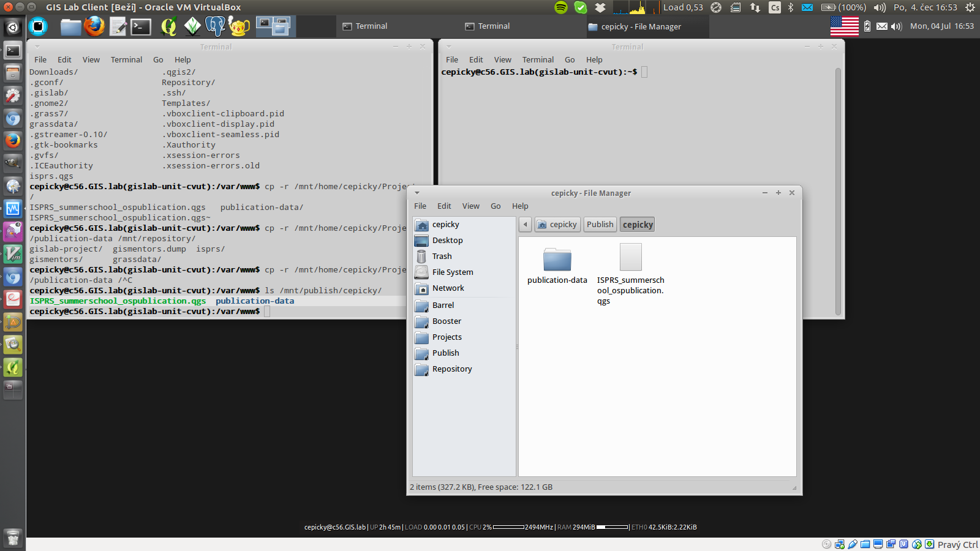Click the path bar back arrow button
Screen dimensions: 980x551
[525, 225]
